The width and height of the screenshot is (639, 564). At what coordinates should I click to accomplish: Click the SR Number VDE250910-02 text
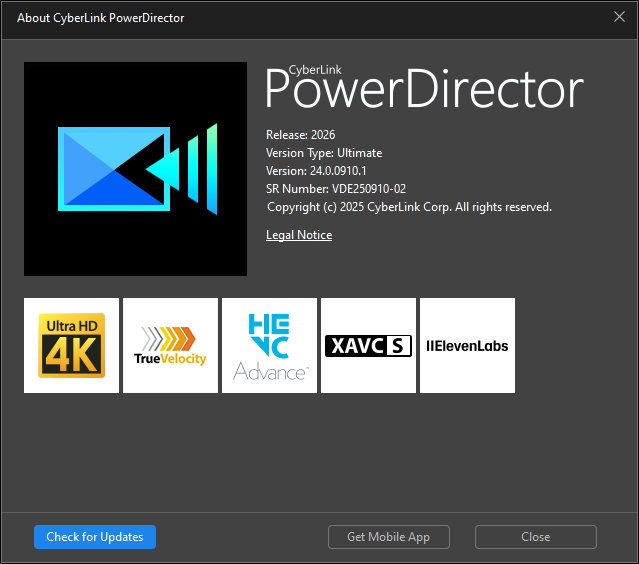(336, 189)
